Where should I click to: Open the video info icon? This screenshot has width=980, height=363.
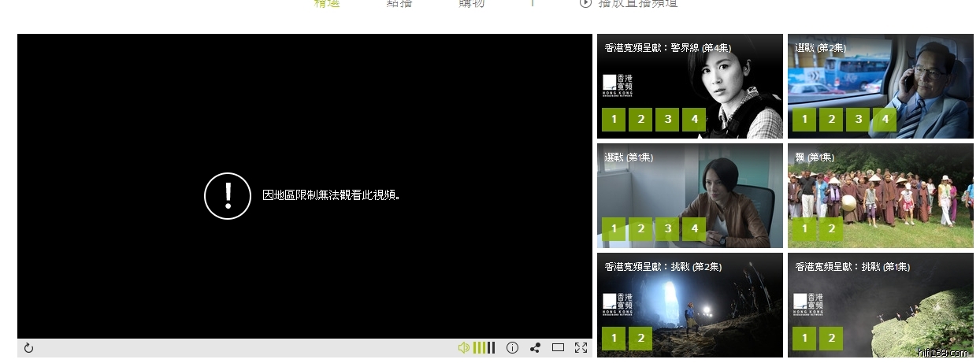(x=512, y=348)
